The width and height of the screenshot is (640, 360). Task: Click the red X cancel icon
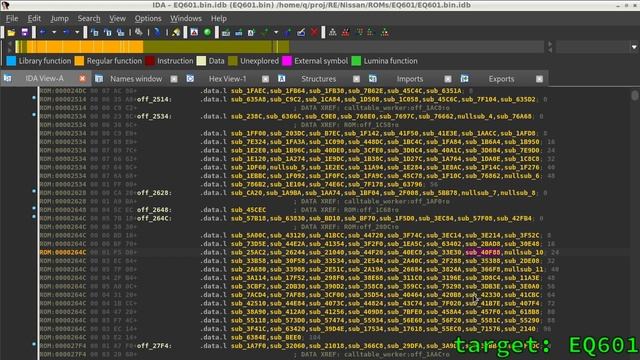tap(314, 32)
